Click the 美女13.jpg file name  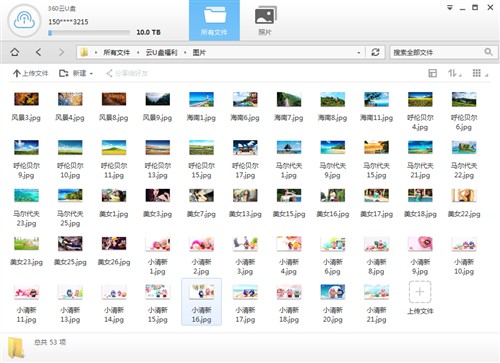(x=245, y=214)
